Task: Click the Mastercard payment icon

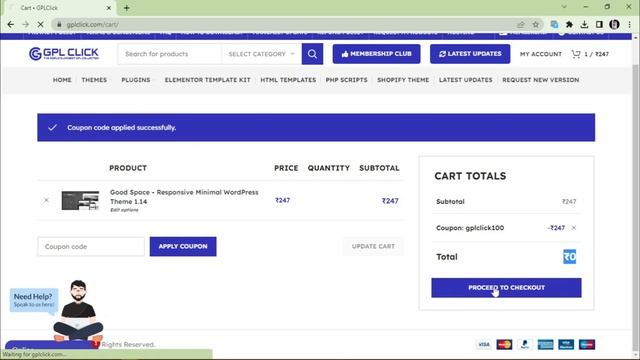Action: point(504,344)
